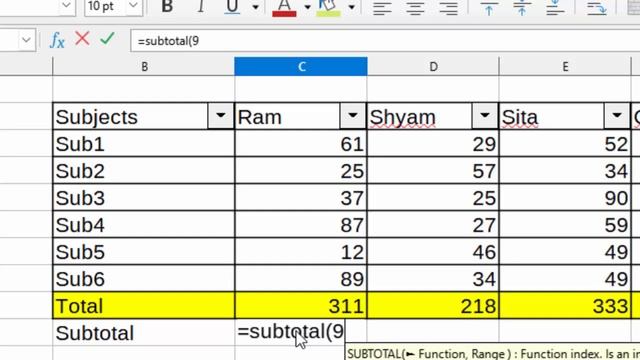Image resolution: width=640 pixels, height=360 pixels.
Task: Select Shyam's Sub1 value 29
Action: (433, 144)
